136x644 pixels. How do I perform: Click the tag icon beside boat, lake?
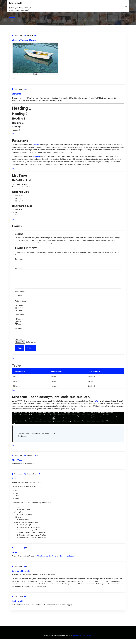pos(25,36)
